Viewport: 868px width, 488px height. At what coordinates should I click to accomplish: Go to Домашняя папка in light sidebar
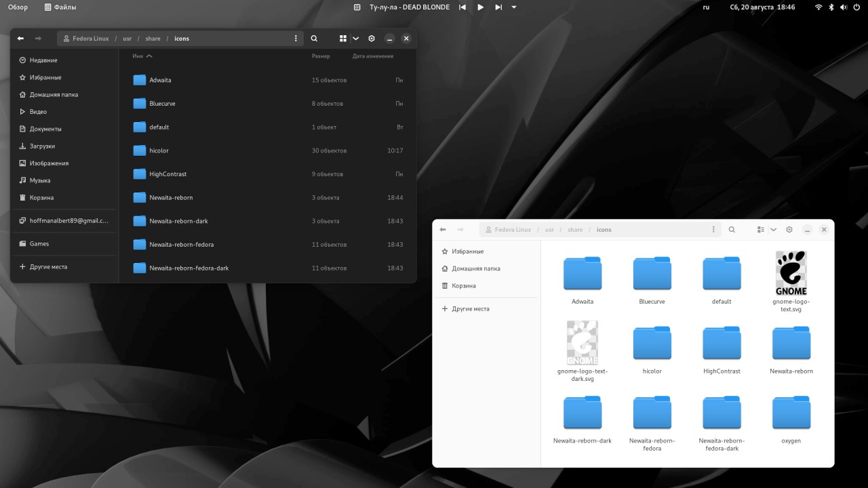487,268
